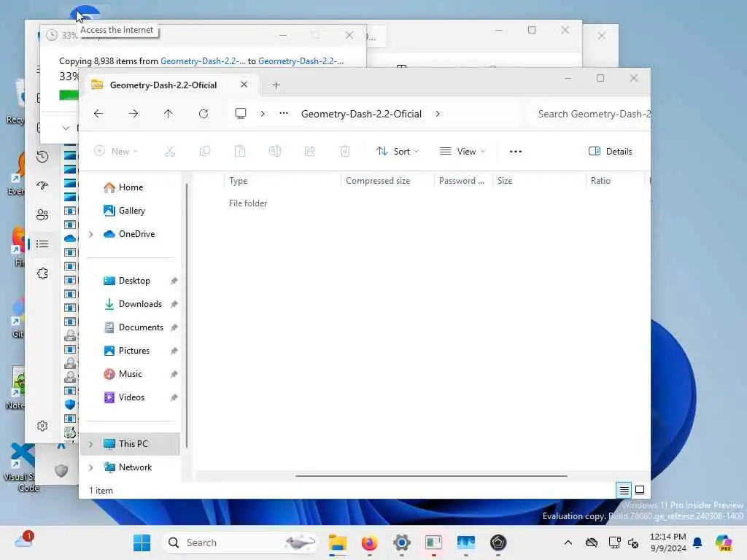Go back in File Explorer

click(98, 114)
